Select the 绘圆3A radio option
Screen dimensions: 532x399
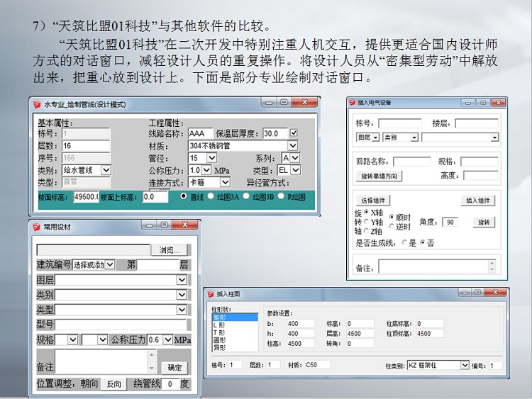coord(211,196)
